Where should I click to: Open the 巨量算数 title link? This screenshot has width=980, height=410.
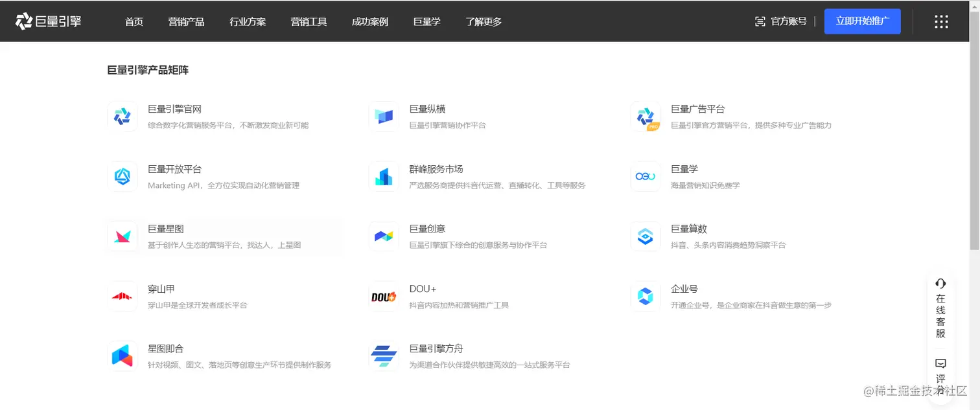click(x=689, y=229)
